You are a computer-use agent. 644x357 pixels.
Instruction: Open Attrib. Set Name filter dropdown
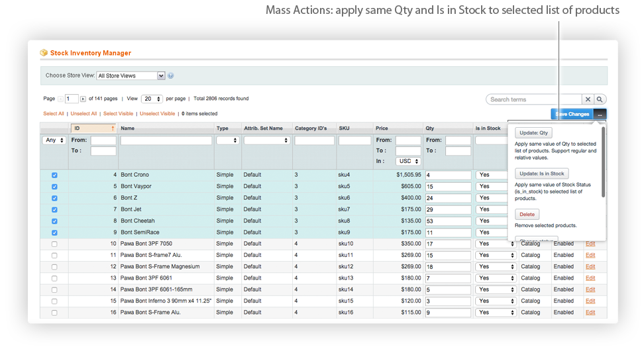tap(267, 140)
